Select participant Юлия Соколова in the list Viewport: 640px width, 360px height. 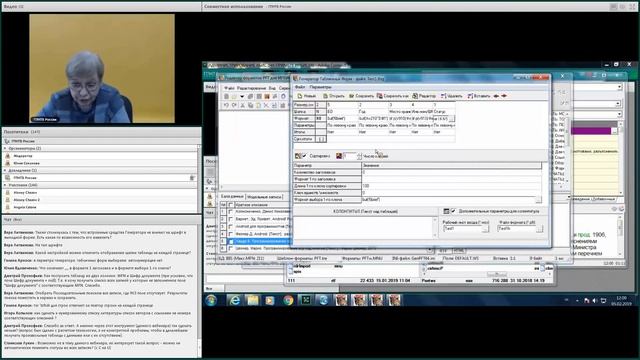click(27, 163)
